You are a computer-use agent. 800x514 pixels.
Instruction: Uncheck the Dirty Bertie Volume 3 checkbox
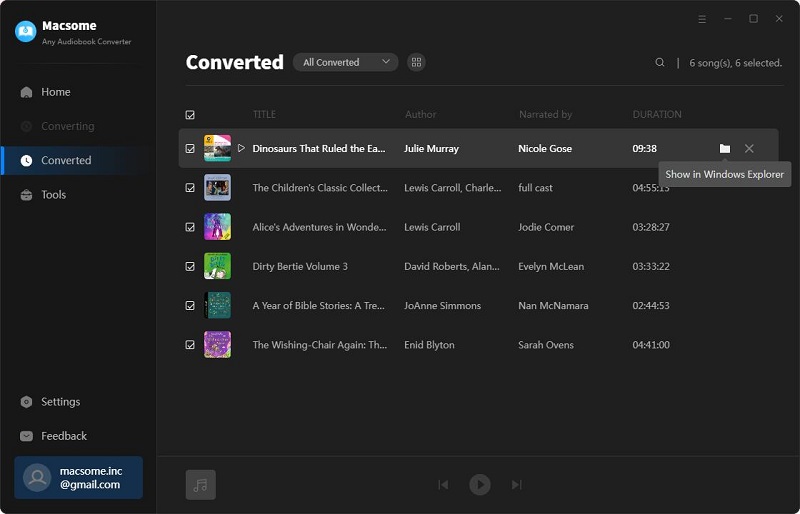click(x=190, y=266)
